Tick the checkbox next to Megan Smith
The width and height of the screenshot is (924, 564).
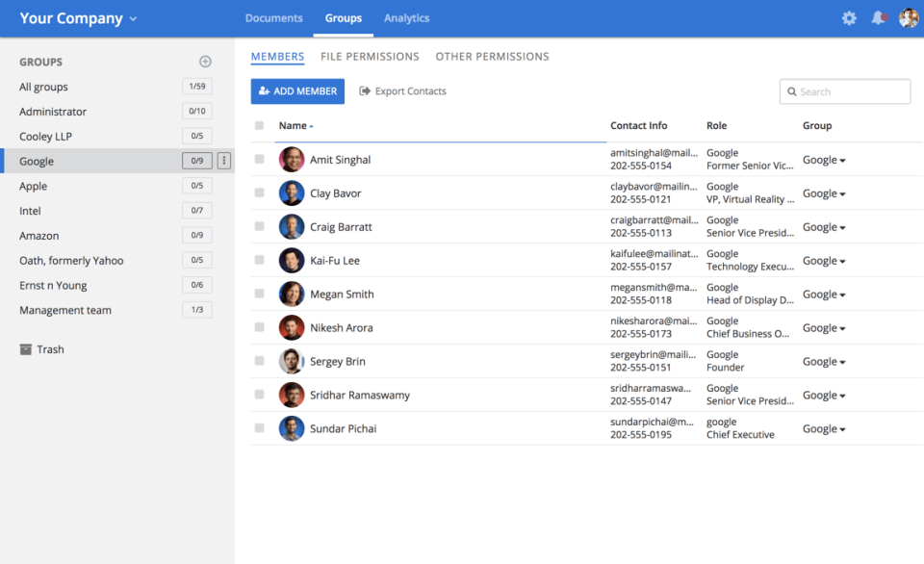[259, 295]
